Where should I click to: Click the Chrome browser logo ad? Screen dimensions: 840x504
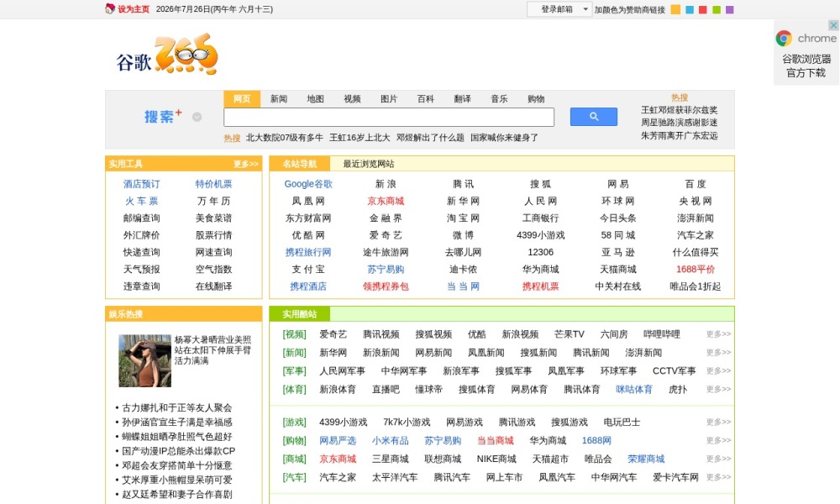806,38
